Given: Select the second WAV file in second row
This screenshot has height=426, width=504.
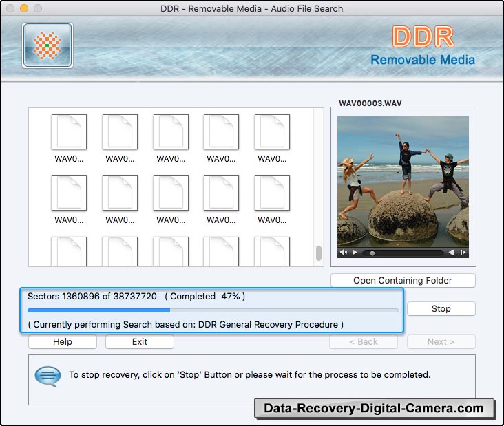Looking at the screenshot, I should tap(120, 200).
